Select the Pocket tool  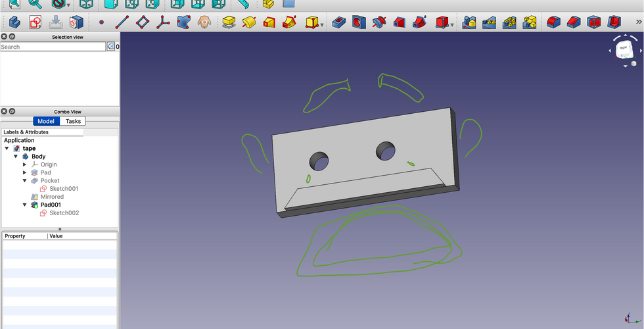pos(338,22)
